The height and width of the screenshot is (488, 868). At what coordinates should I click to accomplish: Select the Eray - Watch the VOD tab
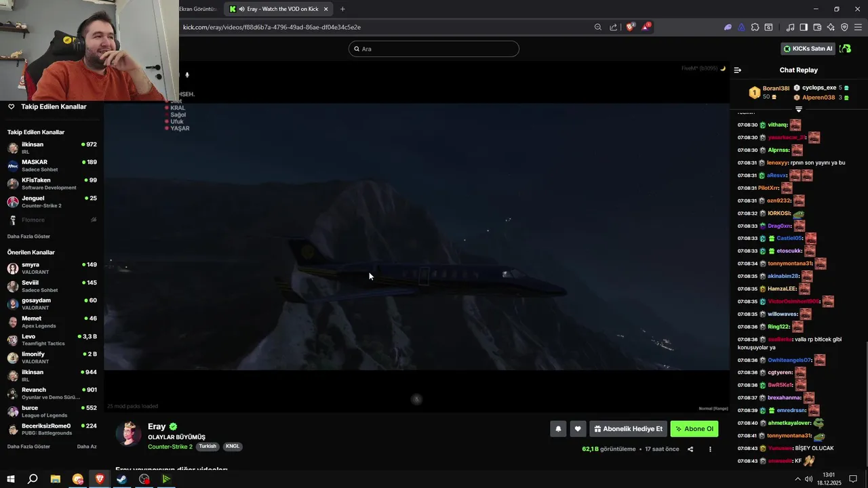[278, 9]
